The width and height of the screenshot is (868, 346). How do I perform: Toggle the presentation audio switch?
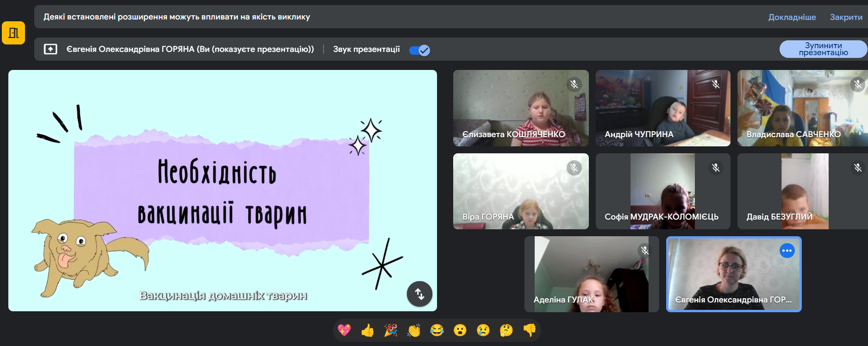[419, 50]
